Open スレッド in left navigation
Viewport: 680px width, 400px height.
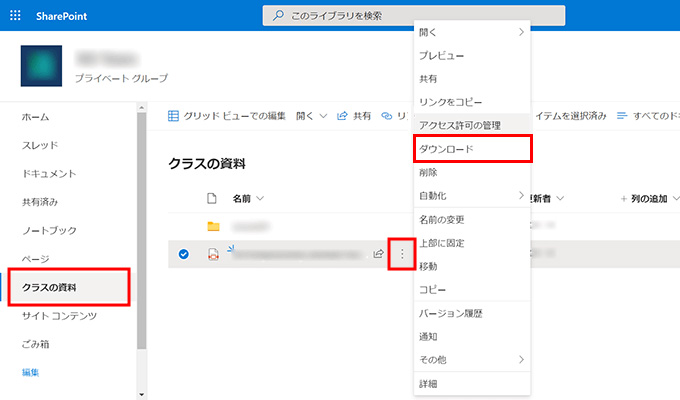(40, 145)
